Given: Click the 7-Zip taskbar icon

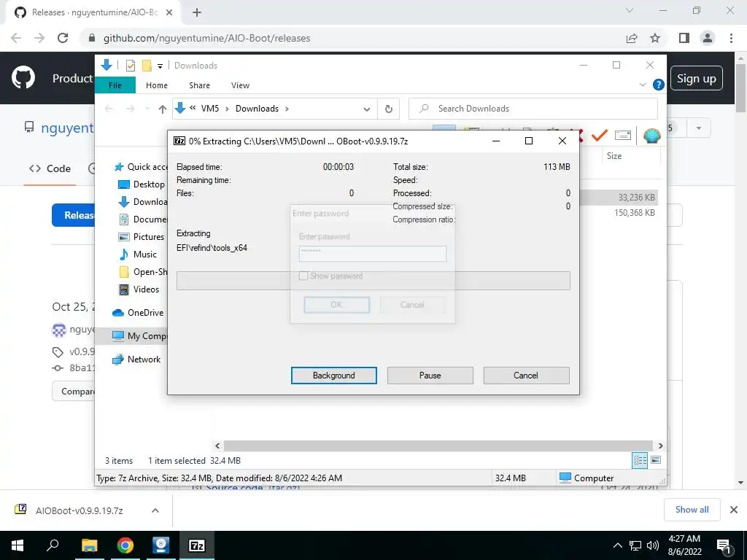Looking at the screenshot, I should tap(197, 545).
